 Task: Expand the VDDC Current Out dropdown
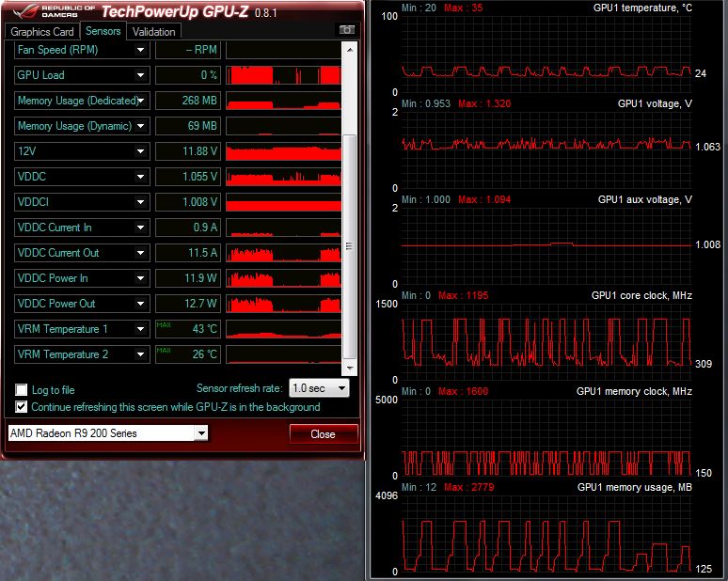[140, 253]
